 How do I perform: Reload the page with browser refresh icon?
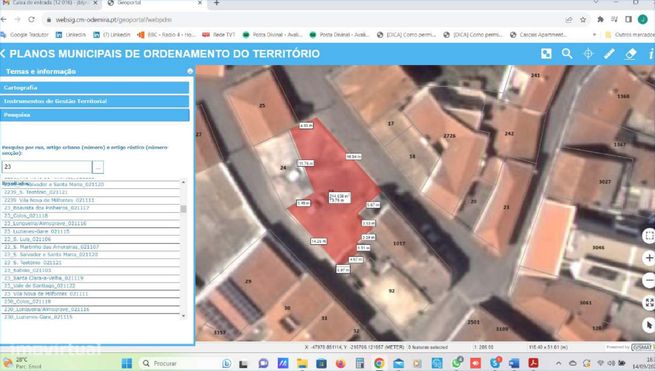point(32,20)
